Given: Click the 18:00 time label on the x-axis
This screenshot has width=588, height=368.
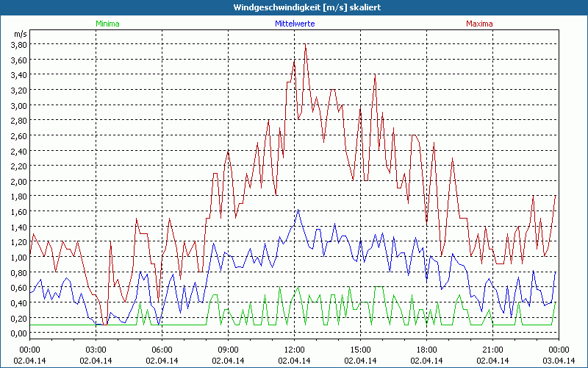Looking at the screenshot, I should pyautogui.click(x=426, y=350).
